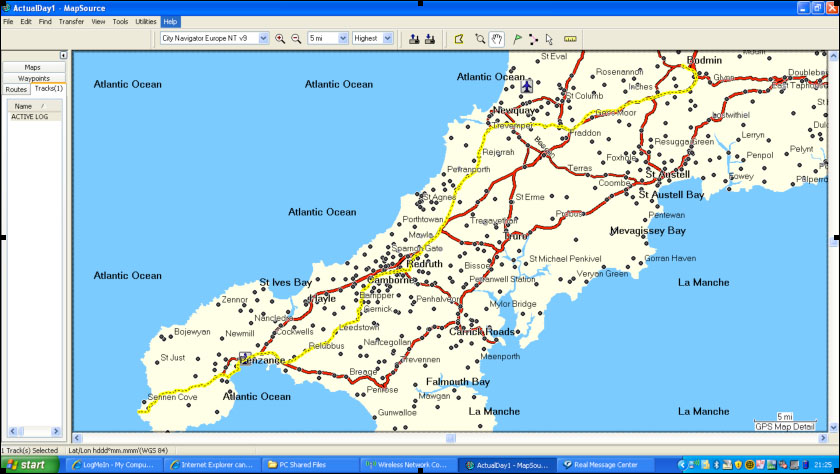Open the View menu
The image size is (840, 474).
click(x=98, y=21)
